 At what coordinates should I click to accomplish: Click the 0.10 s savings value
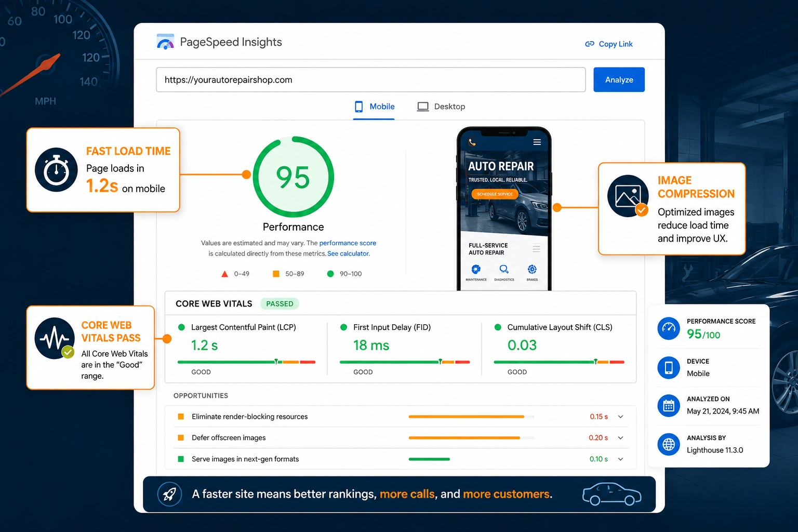pyautogui.click(x=598, y=459)
